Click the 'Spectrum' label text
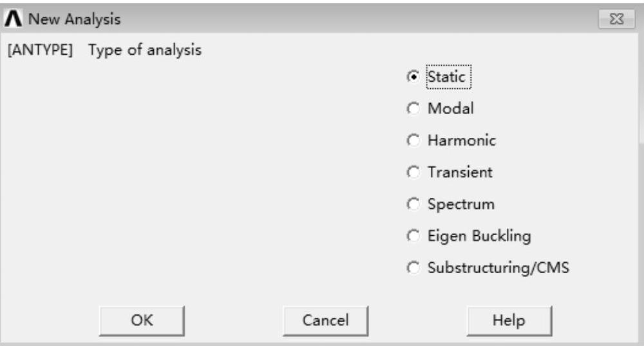The image size is (644, 346). pyautogui.click(x=461, y=204)
